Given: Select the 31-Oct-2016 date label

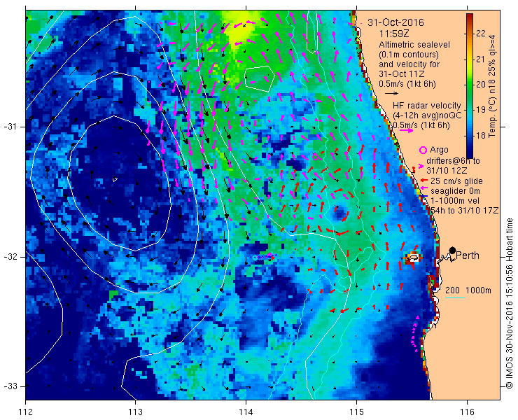Looking at the screenshot, I should point(395,22).
